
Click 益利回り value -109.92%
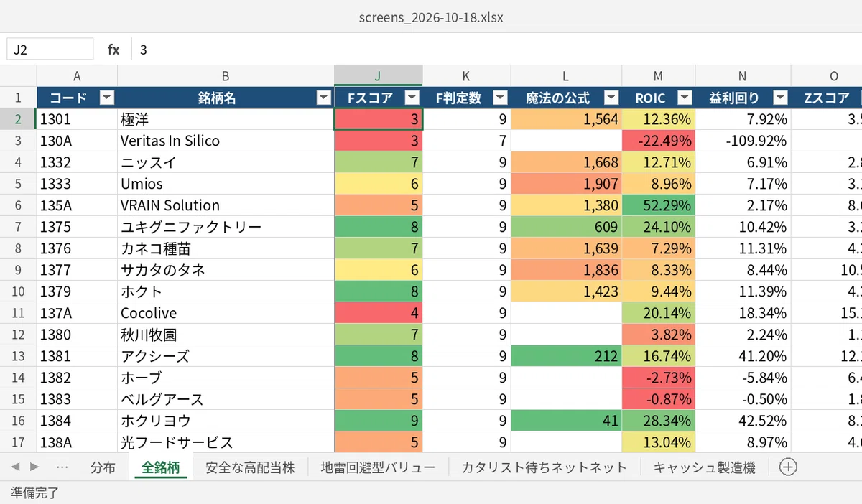click(743, 141)
